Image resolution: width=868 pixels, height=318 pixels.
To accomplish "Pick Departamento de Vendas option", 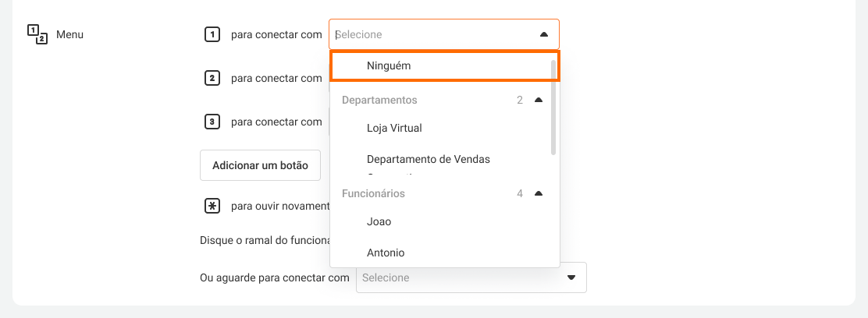I will [429, 159].
